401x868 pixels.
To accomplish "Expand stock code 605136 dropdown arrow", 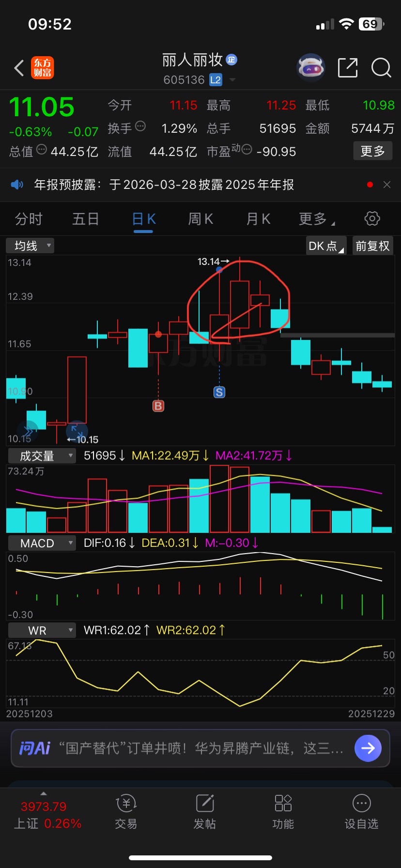I will coord(232,80).
